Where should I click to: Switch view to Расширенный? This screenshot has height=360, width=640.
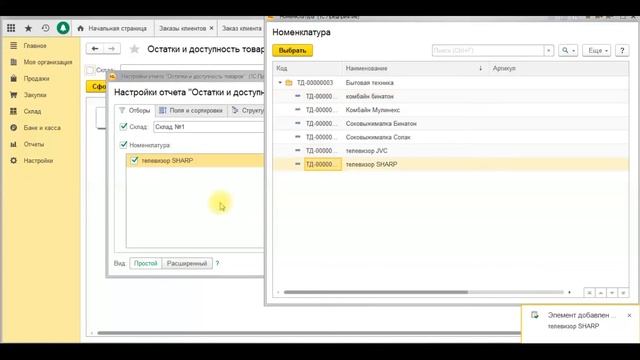(x=187, y=263)
